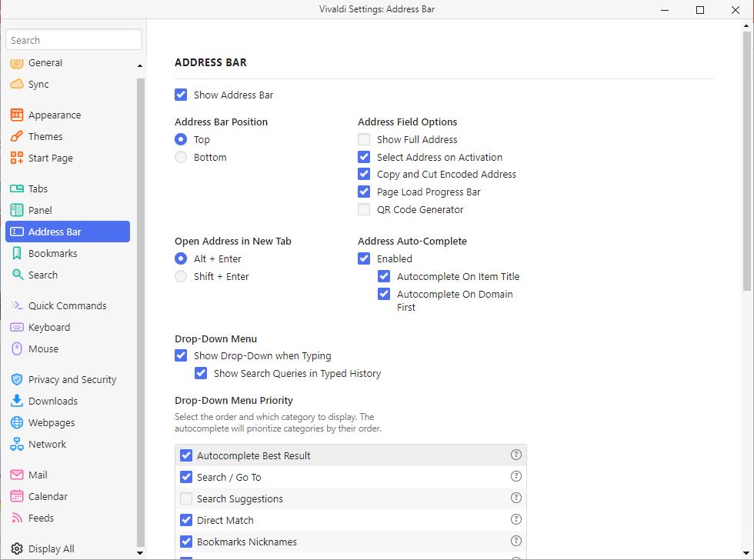Open the General settings icon
The height and width of the screenshot is (560, 754).
(17, 62)
